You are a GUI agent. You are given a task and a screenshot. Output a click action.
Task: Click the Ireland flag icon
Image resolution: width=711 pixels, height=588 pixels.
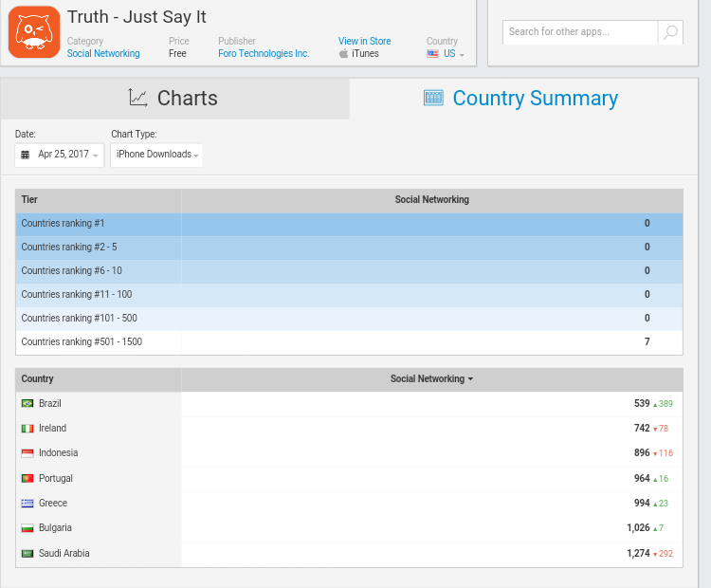tap(27, 429)
